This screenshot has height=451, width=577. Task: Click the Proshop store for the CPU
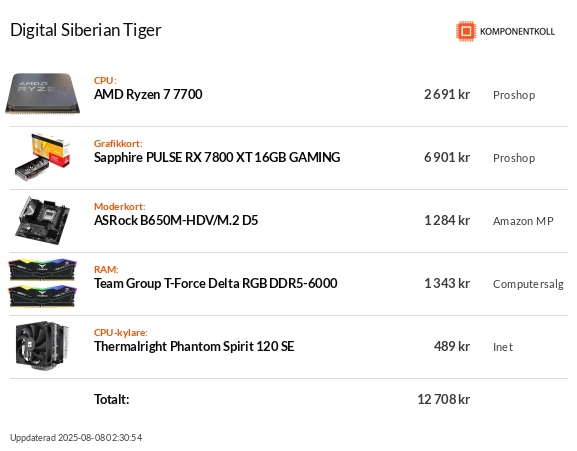click(x=514, y=95)
